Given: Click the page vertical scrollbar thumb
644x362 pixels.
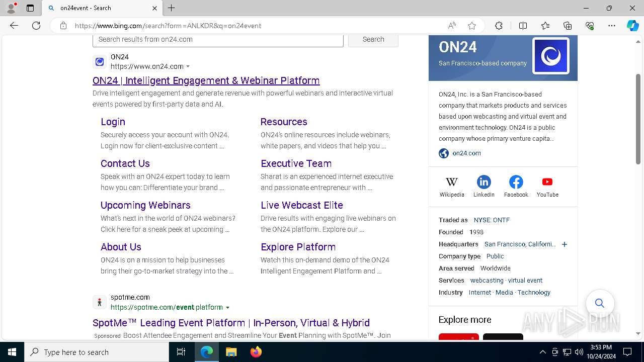Looking at the screenshot, I should click(x=638, y=119).
